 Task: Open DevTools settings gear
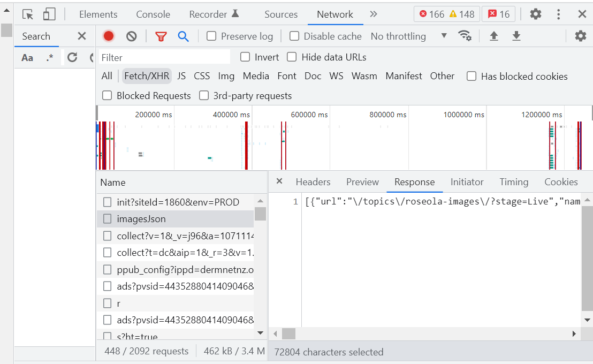536,14
